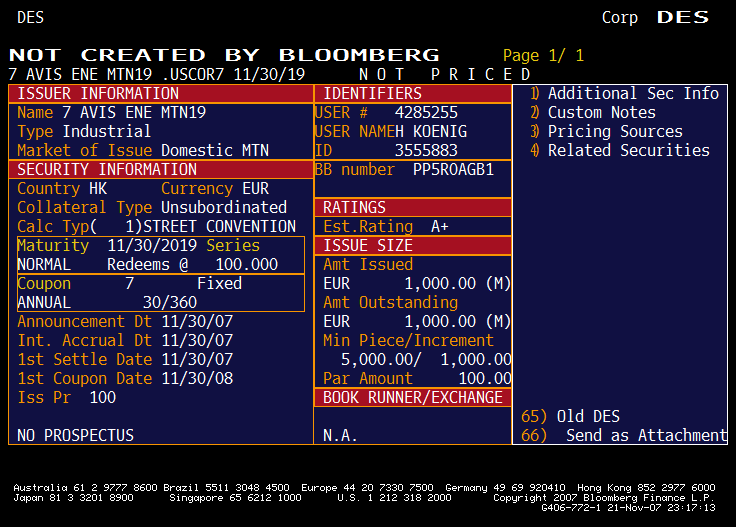The image size is (736, 527).
Task: Click the Corp label at top right
Action: 620,17
